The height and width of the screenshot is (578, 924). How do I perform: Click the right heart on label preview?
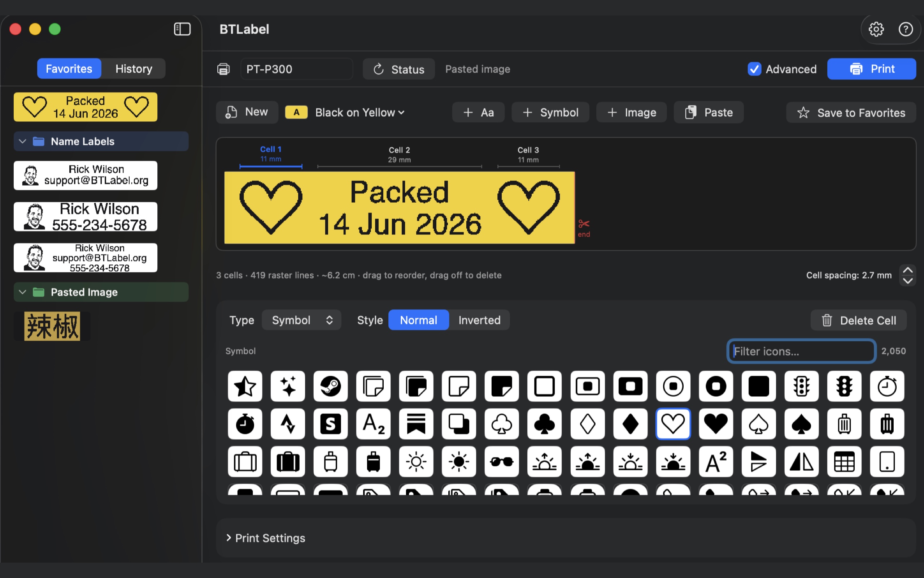point(528,208)
